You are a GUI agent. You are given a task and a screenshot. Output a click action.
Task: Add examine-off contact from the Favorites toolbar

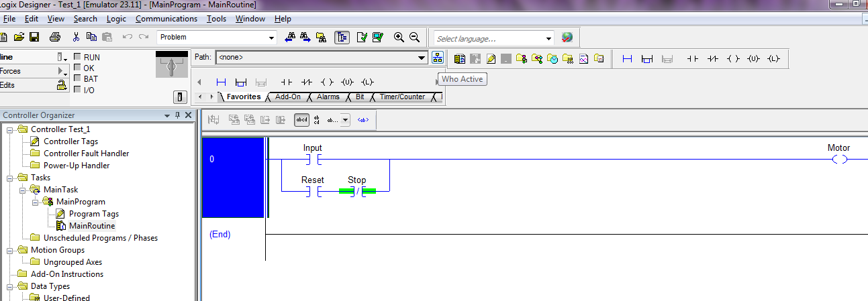[307, 82]
